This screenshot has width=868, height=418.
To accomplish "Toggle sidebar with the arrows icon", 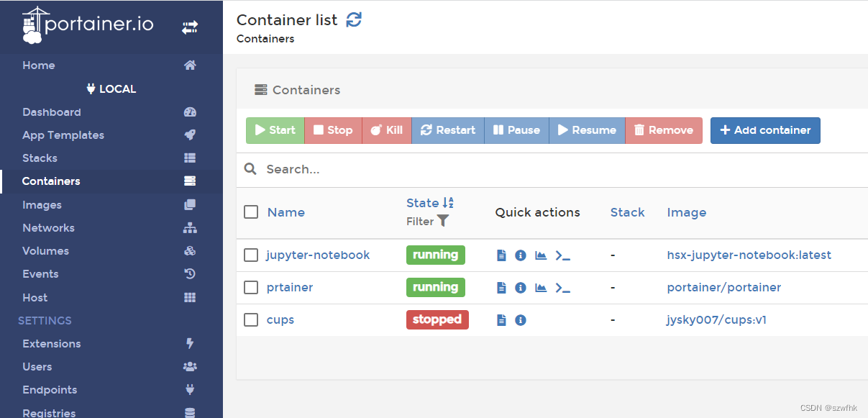I will click(190, 27).
